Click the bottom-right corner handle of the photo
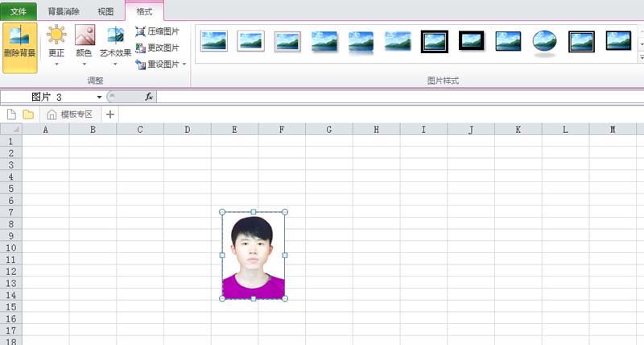 click(x=285, y=298)
